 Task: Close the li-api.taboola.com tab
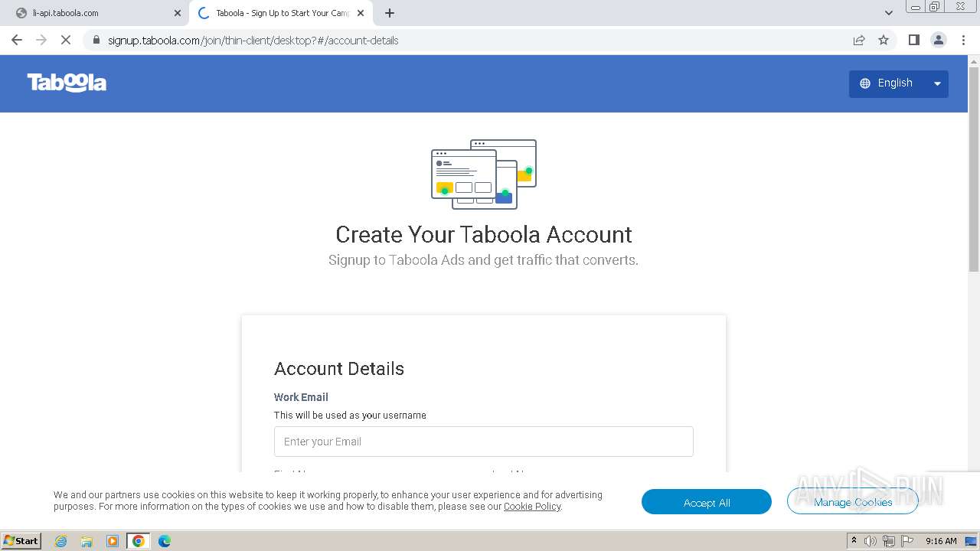point(178,13)
